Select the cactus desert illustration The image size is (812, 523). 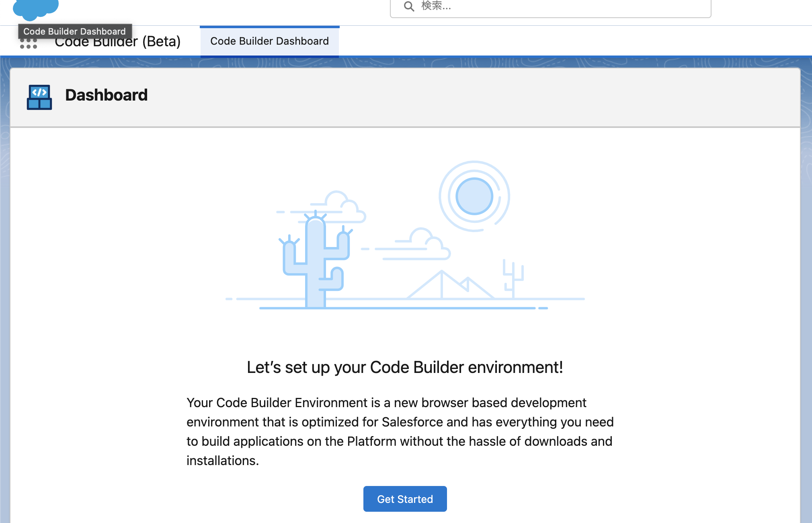click(x=316, y=261)
